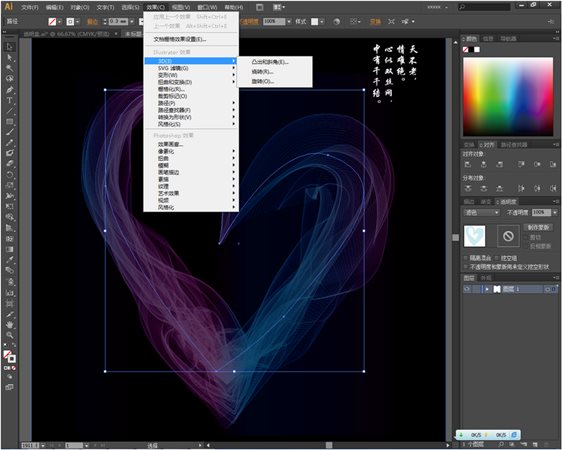The height and width of the screenshot is (450, 562).
Task: Click the globe icon in the control bar
Action: [336, 21]
